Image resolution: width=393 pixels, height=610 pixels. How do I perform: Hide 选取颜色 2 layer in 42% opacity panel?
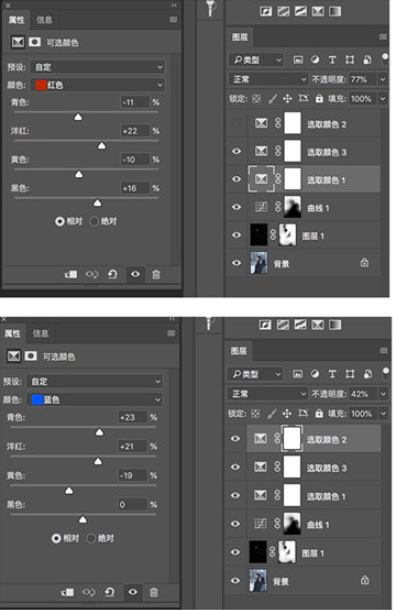coord(235,439)
